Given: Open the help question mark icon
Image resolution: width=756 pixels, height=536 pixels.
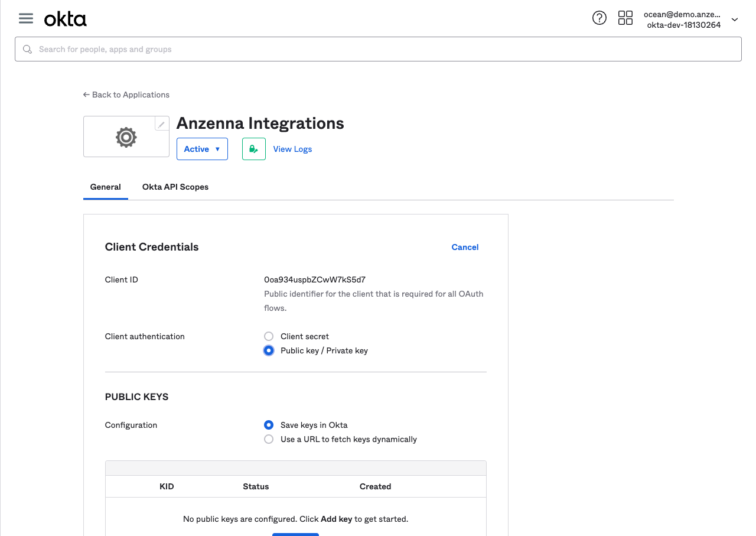Looking at the screenshot, I should (599, 18).
